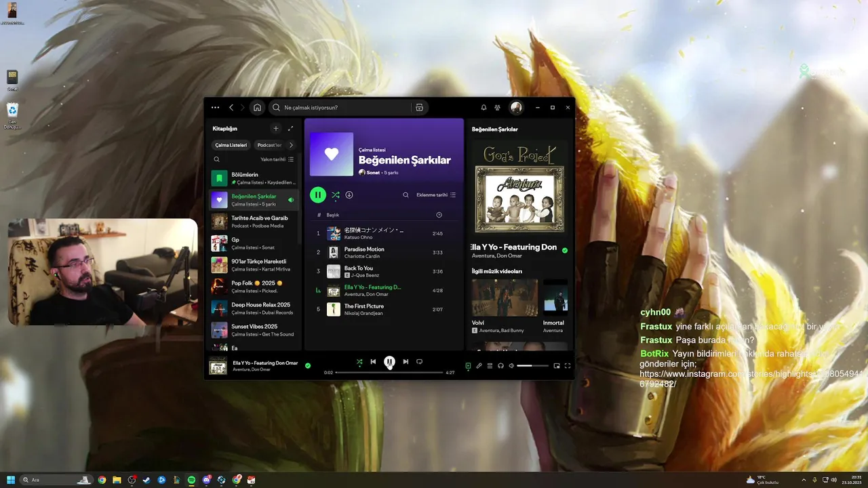Click the Sonat owner link
The width and height of the screenshot is (868, 488).
[373, 173]
